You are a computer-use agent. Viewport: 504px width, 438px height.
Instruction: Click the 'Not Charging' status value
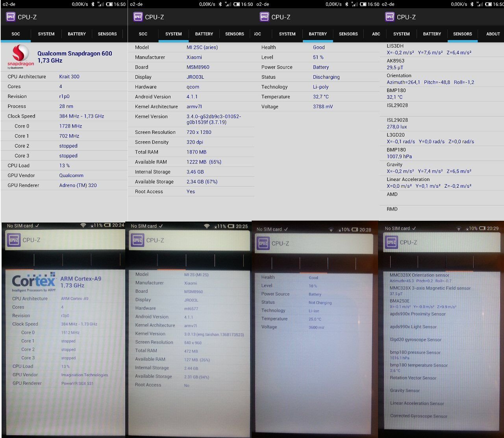point(320,303)
